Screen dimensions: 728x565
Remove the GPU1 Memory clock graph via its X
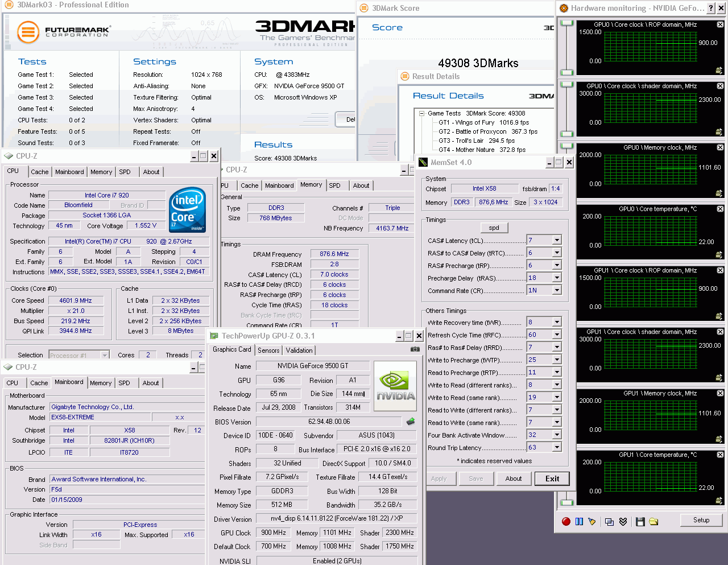tap(720, 393)
